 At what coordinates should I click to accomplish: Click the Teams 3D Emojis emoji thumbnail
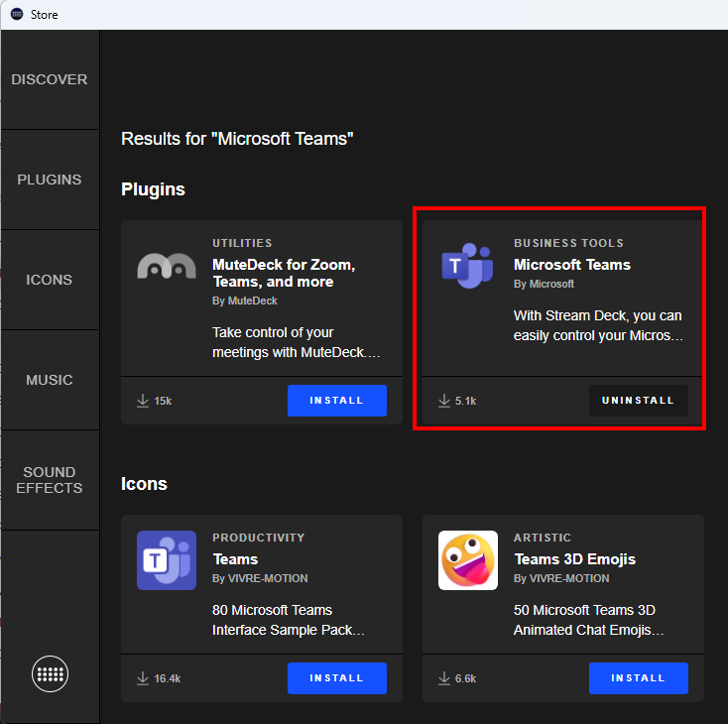tap(467, 560)
